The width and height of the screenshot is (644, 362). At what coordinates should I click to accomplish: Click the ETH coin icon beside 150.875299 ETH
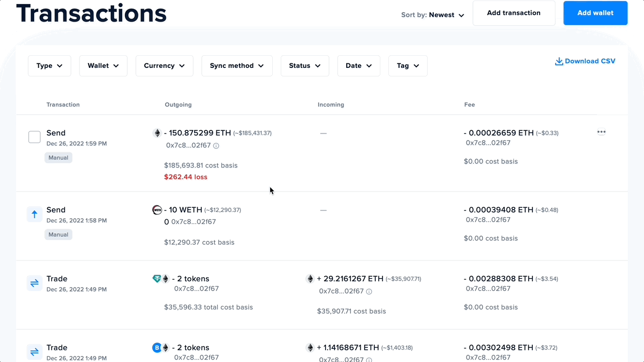(x=157, y=133)
